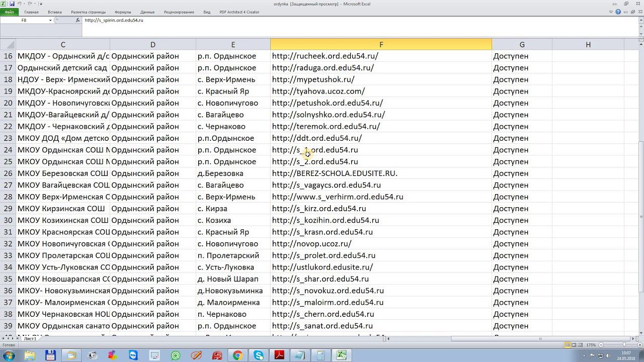
Task: Select row 16 header
Action: tap(8, 56)
